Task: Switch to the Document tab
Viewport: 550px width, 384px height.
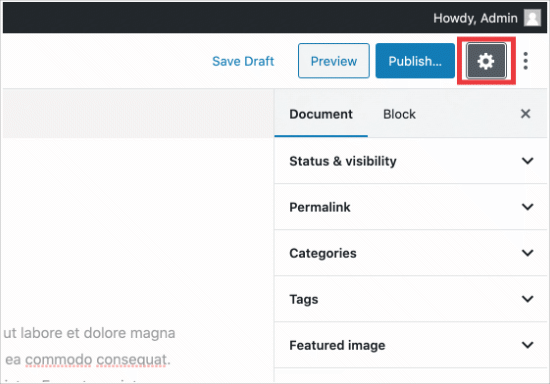Action: tap(321, 114)
